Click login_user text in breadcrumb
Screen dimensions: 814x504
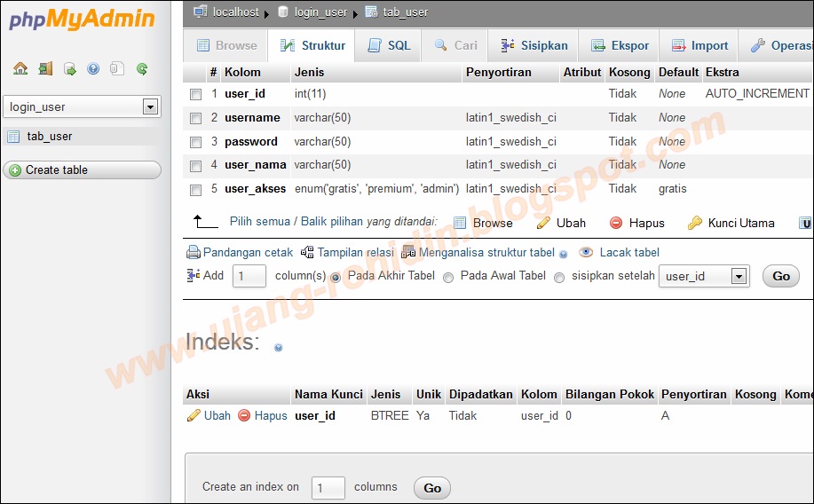[x=320, y=12]
